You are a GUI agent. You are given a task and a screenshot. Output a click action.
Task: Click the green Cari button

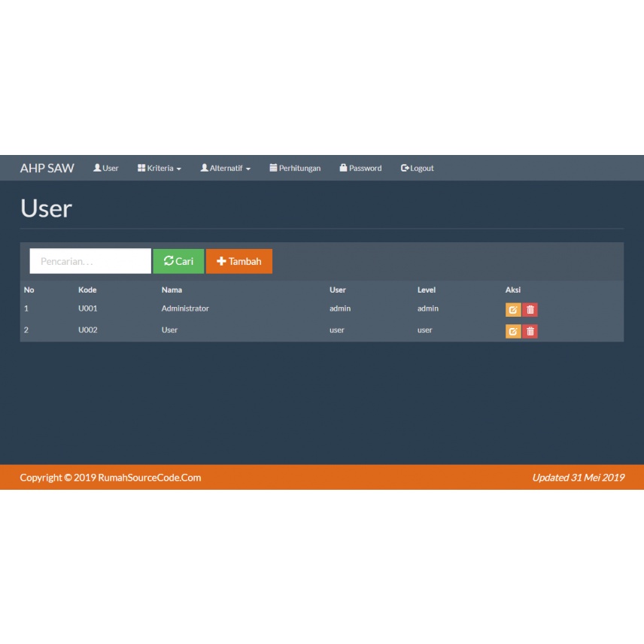pyautogui.click(x=178, y=261)
